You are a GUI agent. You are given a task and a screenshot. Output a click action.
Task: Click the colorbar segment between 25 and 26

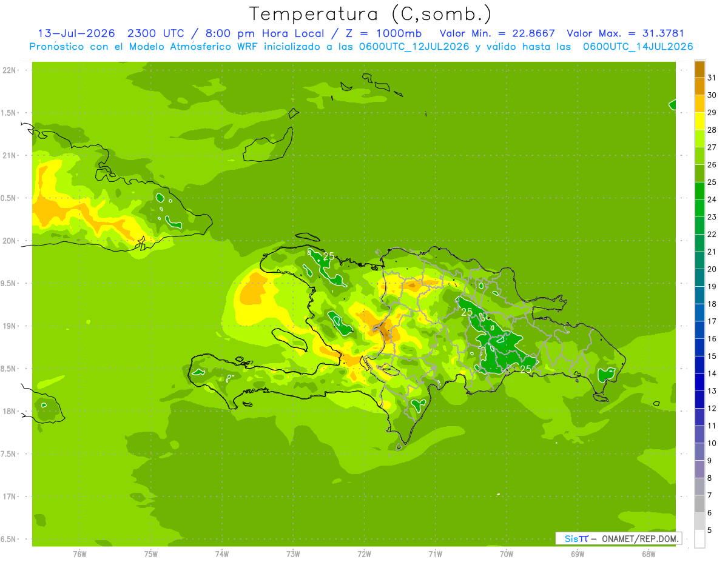699,173
